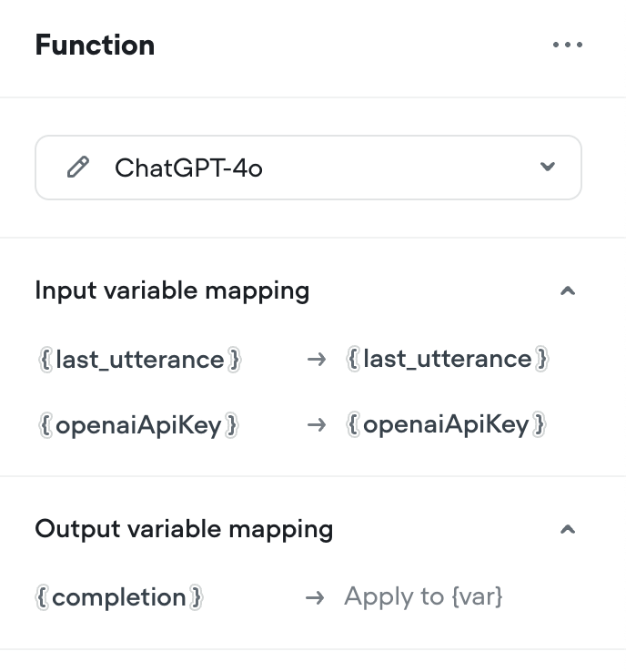
Task: Collapse the Output variable mapping section
Action: (x=568, y=530)
